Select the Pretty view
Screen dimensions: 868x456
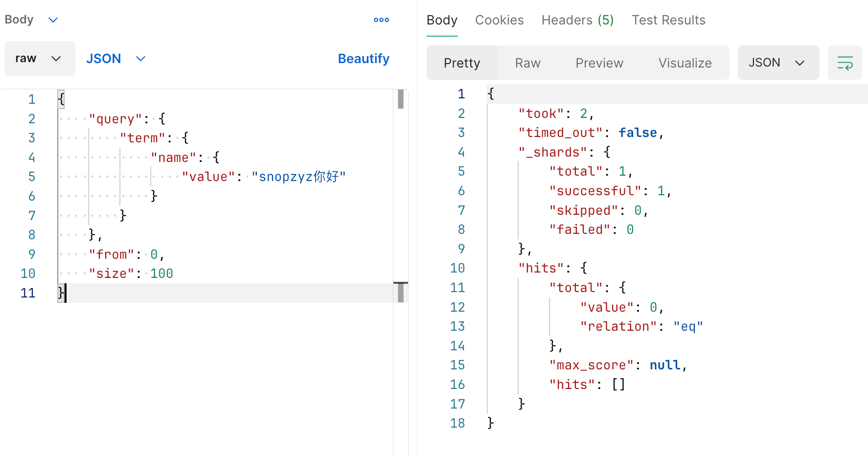(x=462, y=63)
